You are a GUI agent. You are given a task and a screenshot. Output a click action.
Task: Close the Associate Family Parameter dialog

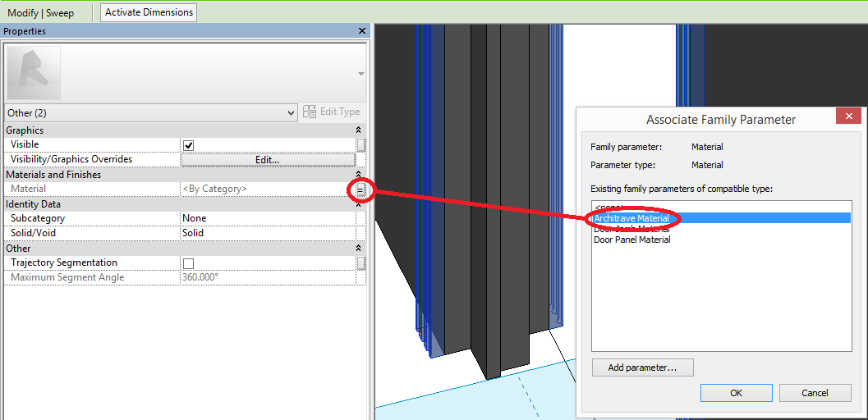tap(848, 116)
